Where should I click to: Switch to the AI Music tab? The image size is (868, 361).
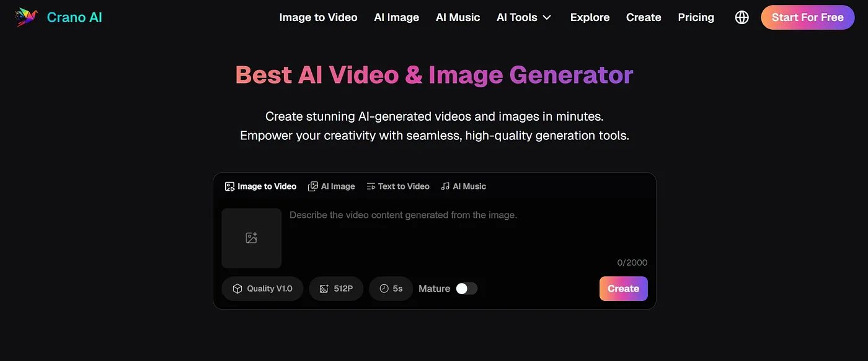pos(463,186)
